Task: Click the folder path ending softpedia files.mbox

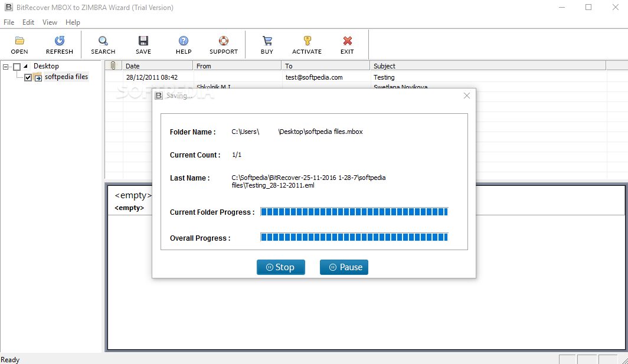Action: [297, 132]
